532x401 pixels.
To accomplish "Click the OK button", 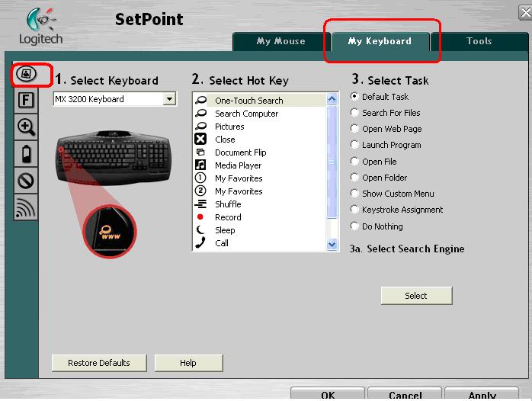I will coord(328,394).
